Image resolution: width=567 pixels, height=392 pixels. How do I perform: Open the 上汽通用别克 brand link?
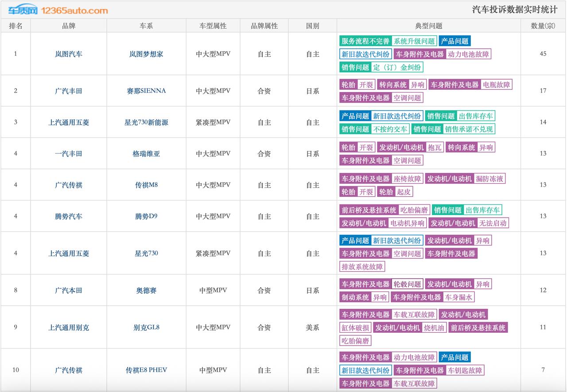tap(69, 327)
